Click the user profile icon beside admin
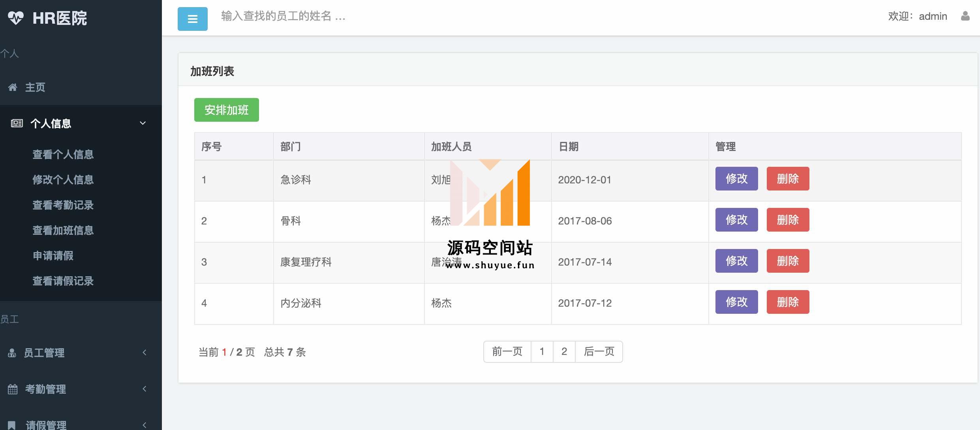Viewport: 980px width, 430px height. coord(965,16)
